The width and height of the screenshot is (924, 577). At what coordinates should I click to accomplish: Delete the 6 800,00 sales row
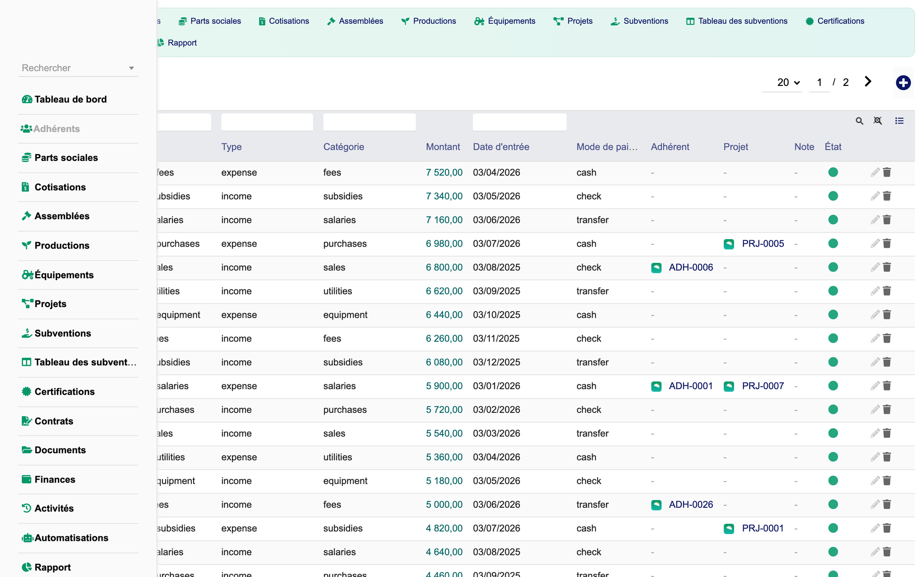pyautogui.click(x=887, y=267)
